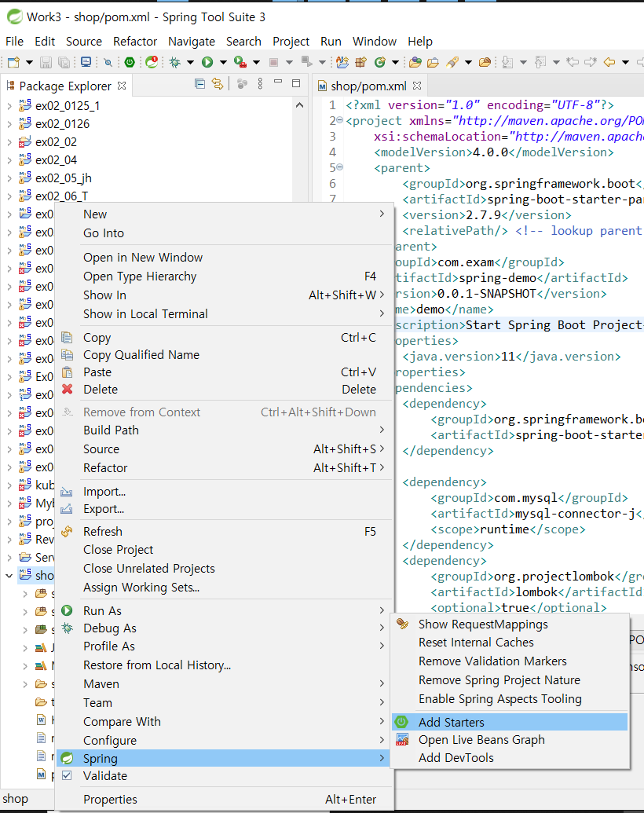Screen dimensions: 644x813
Task: Open the Source menu in menu bar
Action: (84, 42)
